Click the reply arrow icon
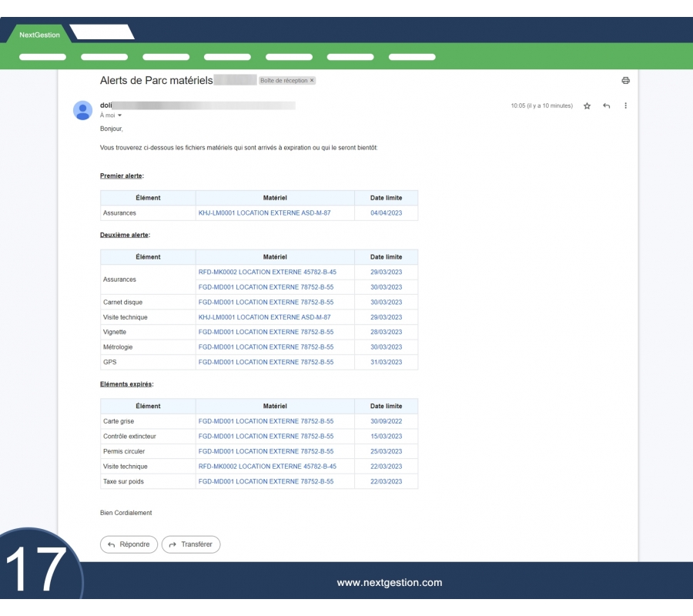Screen dimensions: 693x616 (x=606, y=106)
